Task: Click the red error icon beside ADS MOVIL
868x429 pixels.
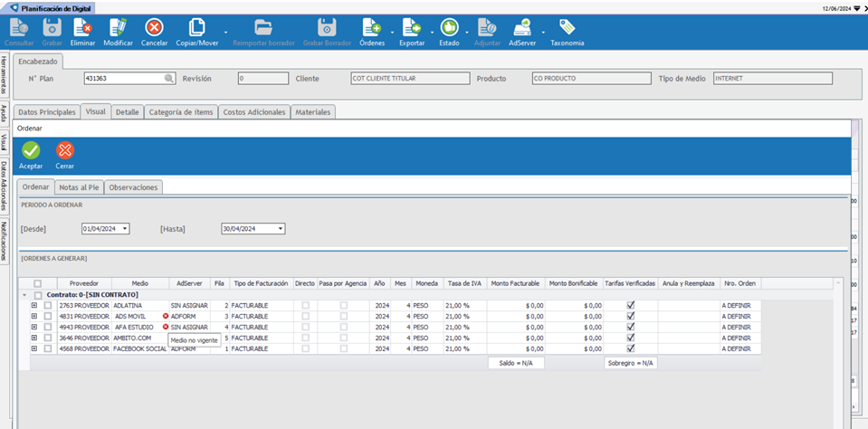Action: coord(166,316)
